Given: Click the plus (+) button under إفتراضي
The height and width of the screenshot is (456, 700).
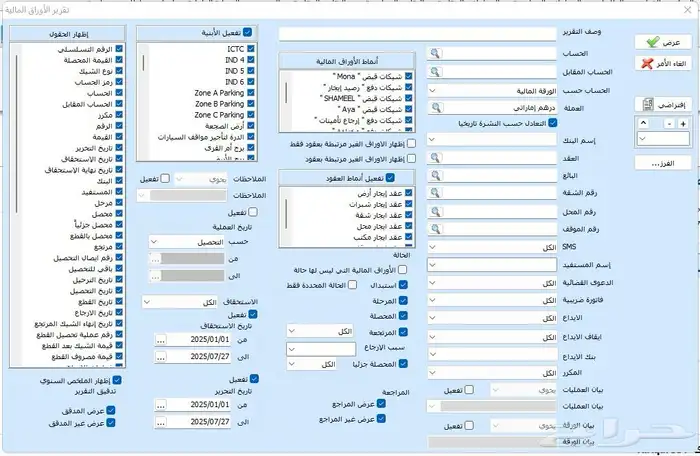Looking at the screenshot, I should click(683, 124).
